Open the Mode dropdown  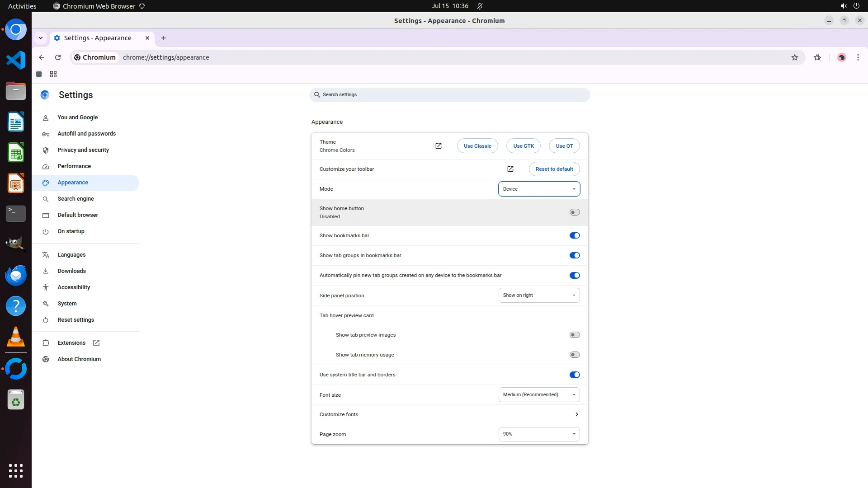[538, 189]
